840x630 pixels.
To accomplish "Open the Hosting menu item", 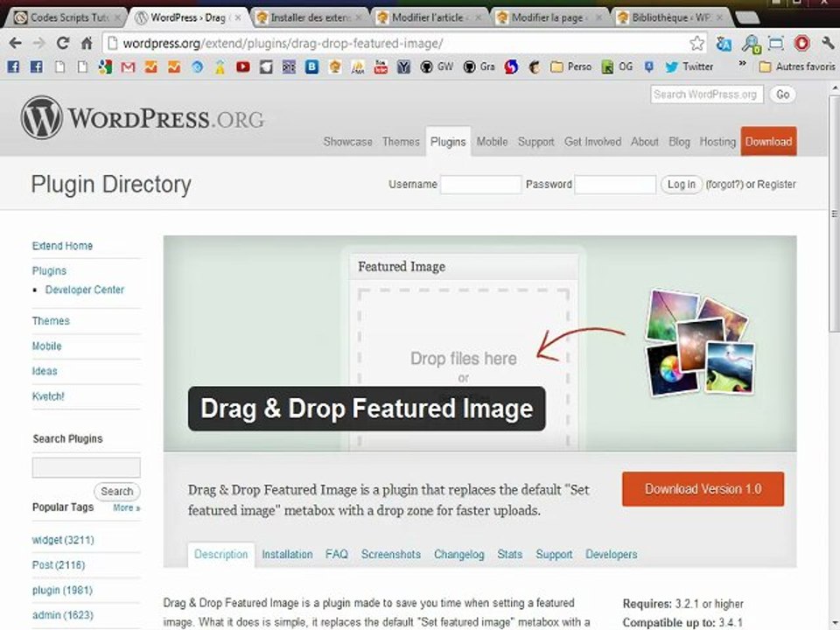I will pyautogui.click(x=717, y=142).
